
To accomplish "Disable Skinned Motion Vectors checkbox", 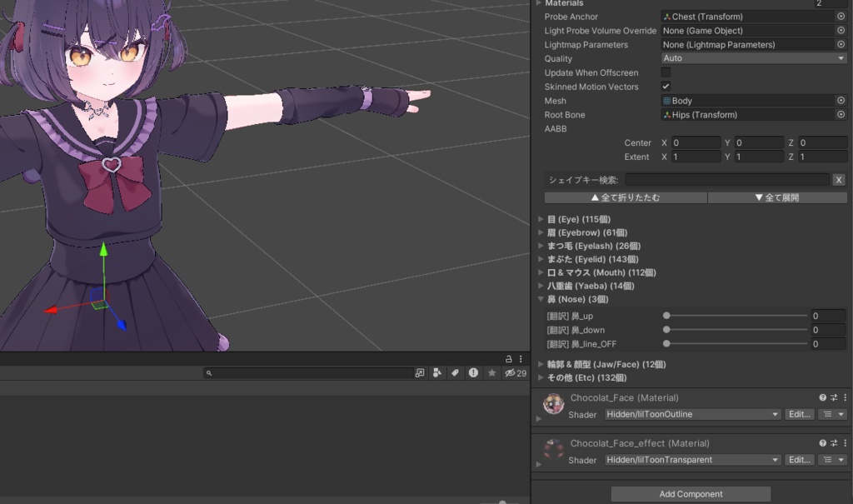I will (666, 86).
